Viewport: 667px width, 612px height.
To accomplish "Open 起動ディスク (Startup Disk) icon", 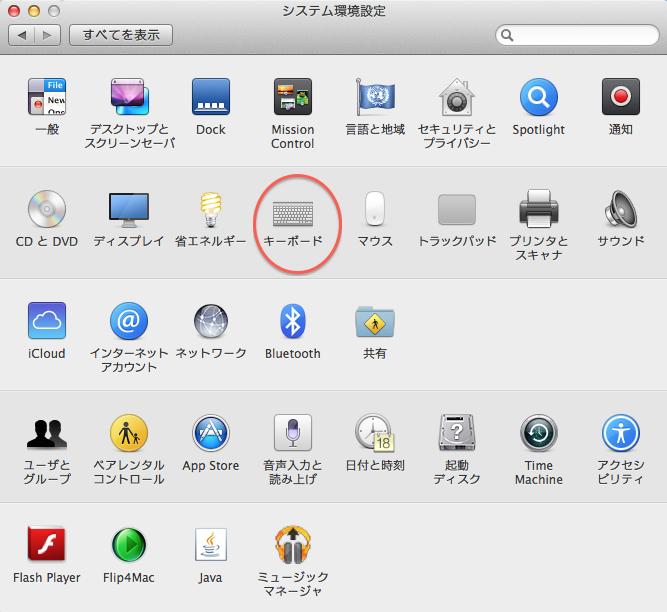I will click(x=457, y=433).
